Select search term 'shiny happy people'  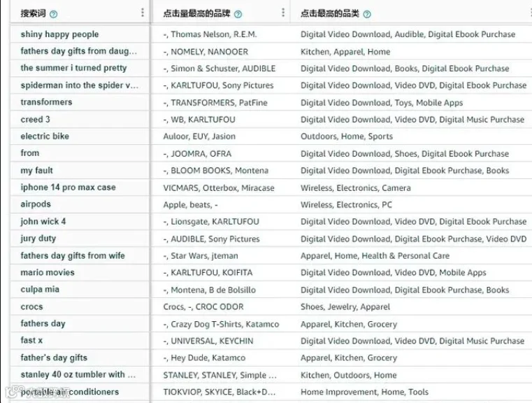(x=59, y=34)
